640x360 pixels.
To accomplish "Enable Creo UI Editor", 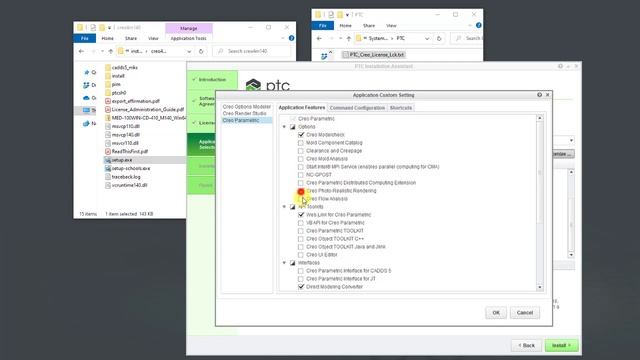I will pyautogui.click(x=301, y=255).
